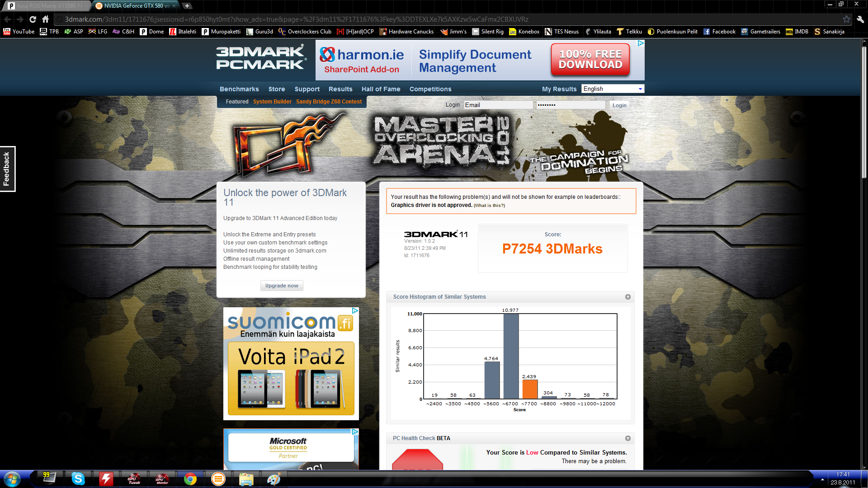This screenshot has width=868, height=488.
Task: Click the Login button
Action: tap(619, 105)
